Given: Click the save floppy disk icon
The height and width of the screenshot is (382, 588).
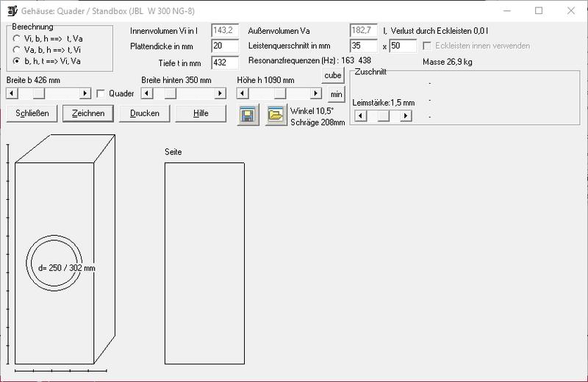Looking at the screenshot, I should point(248,116).
